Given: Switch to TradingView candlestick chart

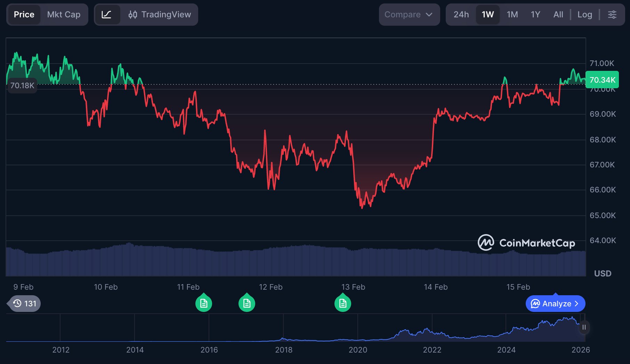Looking at the screenshot, I should (x=160, y=15).
